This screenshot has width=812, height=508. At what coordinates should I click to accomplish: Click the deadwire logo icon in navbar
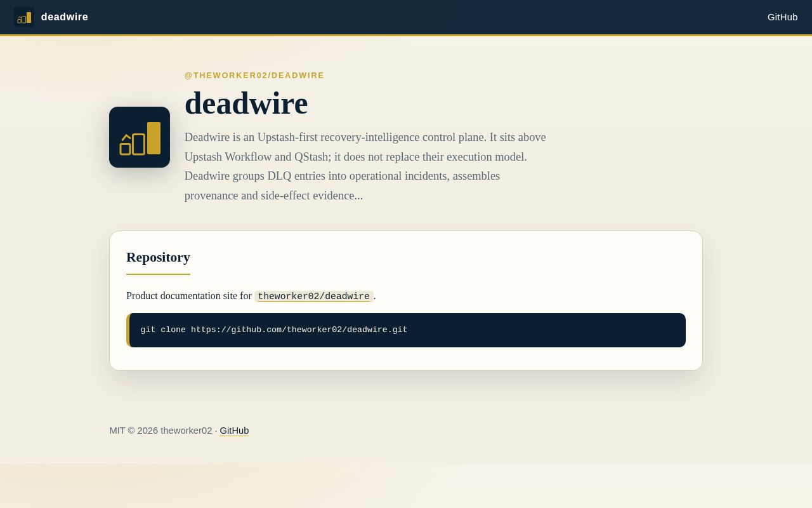[x=24, y=17]
